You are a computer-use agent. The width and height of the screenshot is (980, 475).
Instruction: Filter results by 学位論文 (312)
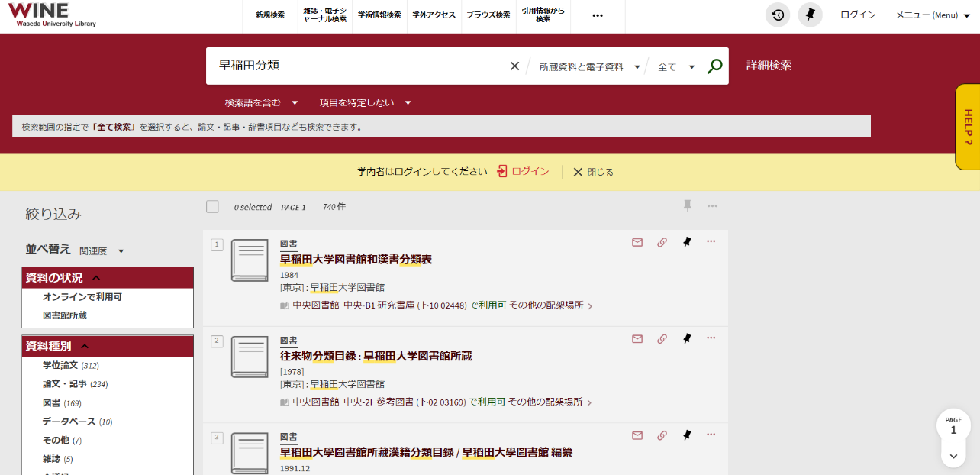71,366
